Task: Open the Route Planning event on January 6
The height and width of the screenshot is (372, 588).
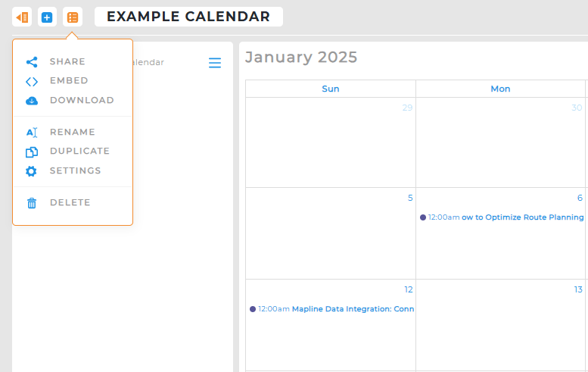Action: point(522,217)
